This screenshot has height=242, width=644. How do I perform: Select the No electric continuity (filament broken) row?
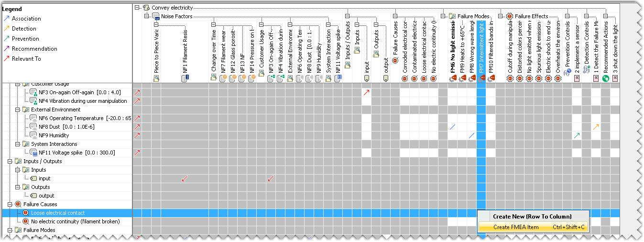[67, 221]
